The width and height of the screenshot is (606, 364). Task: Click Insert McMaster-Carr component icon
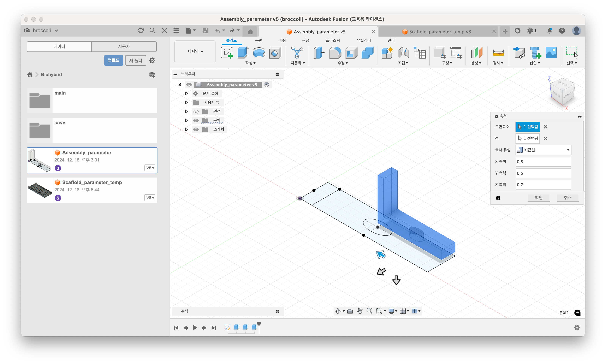point(535,52)
